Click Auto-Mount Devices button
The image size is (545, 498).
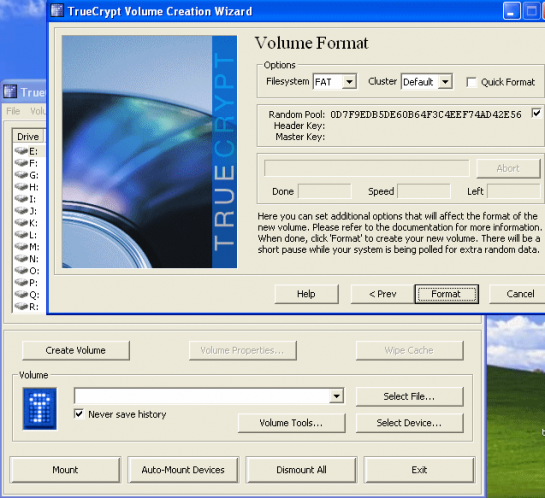[183, 470]
